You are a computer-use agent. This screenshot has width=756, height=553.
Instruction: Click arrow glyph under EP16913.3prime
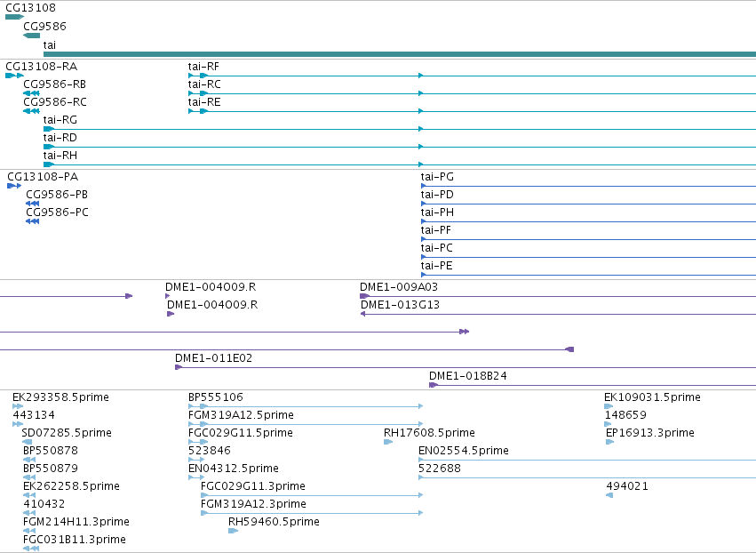(610, 442)
